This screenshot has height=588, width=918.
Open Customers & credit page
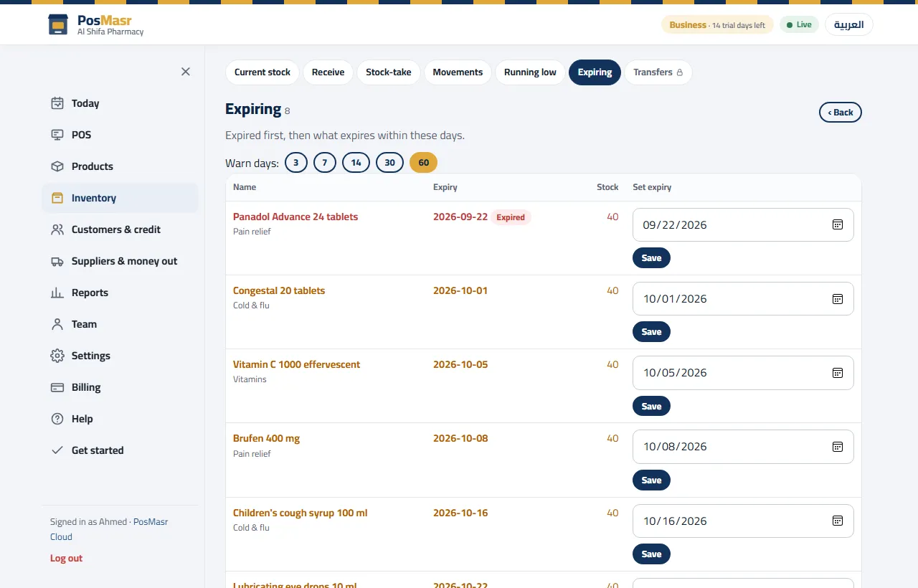click(x=120, y=229)
